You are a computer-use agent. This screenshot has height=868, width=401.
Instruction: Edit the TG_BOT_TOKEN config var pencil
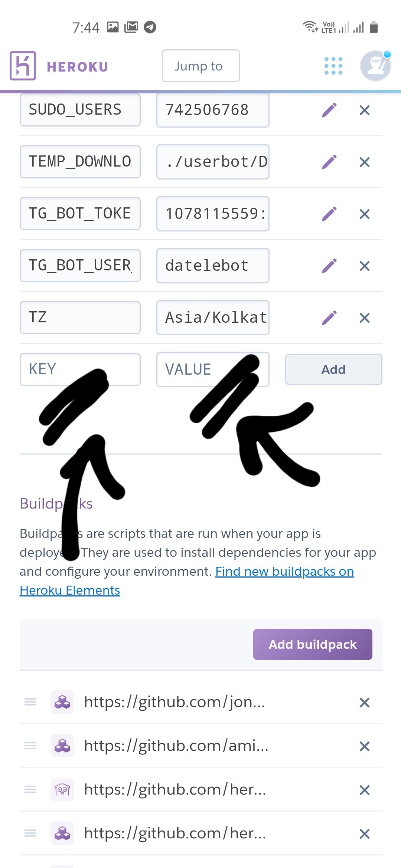329,214
